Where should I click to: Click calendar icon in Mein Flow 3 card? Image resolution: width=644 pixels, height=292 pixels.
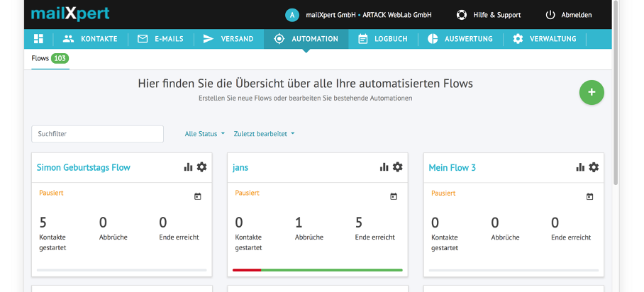point(589,196)
